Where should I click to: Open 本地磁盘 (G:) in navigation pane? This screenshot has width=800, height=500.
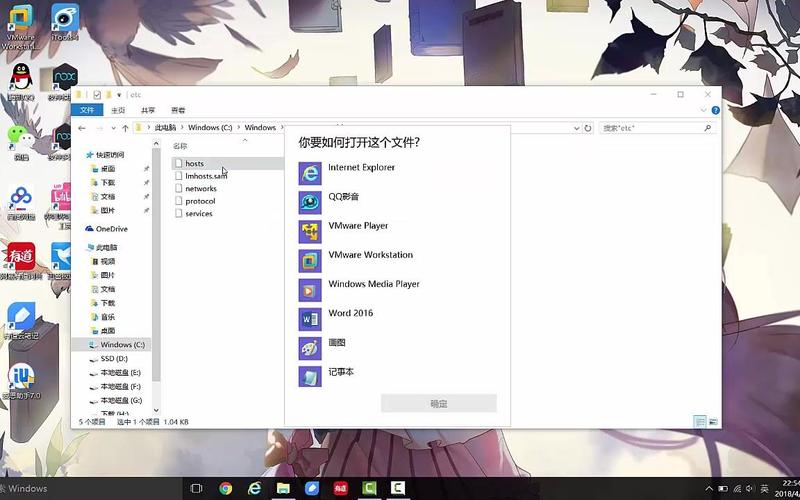[120, 401]
